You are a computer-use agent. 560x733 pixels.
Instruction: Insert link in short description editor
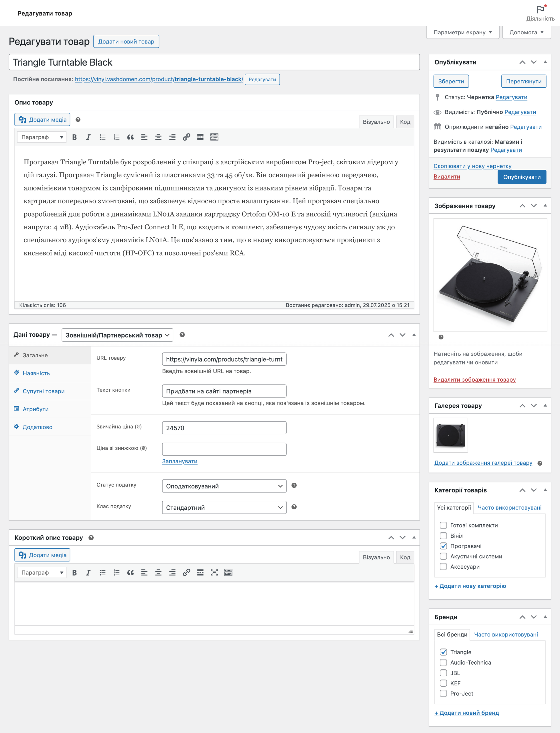(186, 572)
